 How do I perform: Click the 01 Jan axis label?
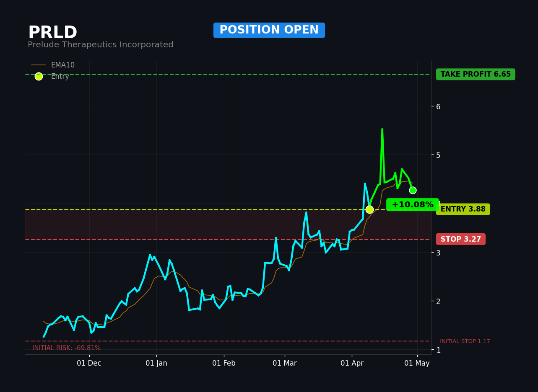point(156,364)
